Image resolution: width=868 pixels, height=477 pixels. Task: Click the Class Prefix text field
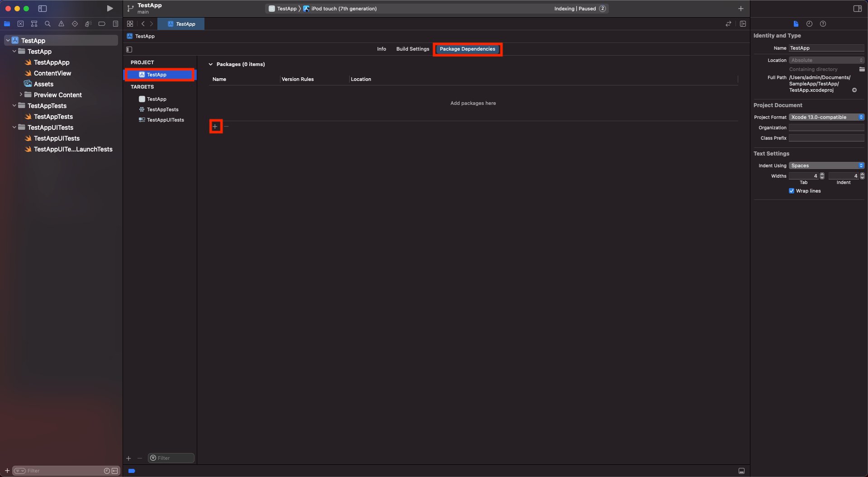826,138
